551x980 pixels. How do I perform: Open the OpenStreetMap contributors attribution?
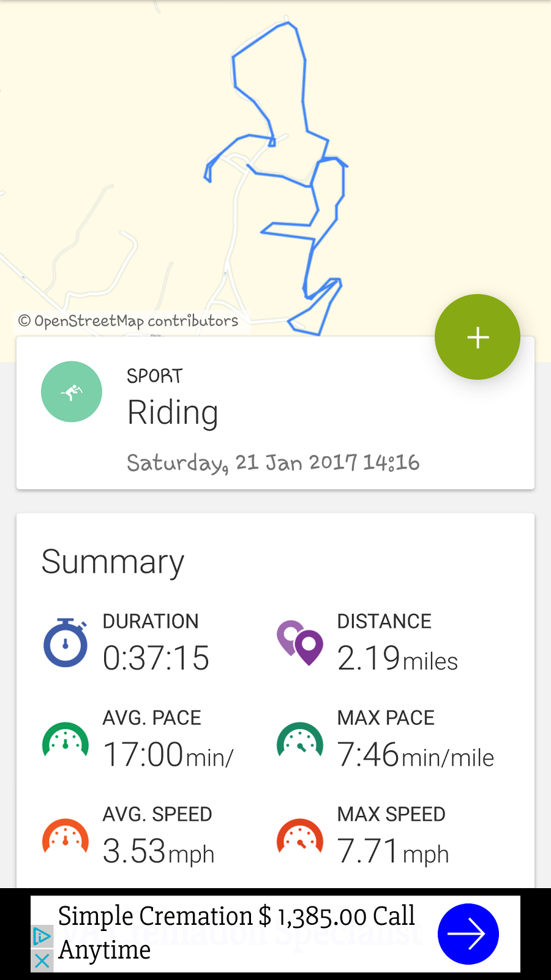pos(129,321)
